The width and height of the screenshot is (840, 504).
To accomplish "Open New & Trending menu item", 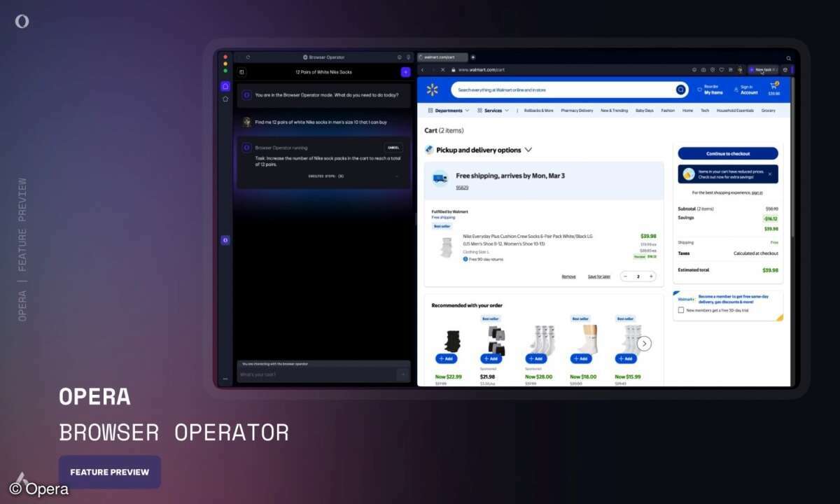I will coord(614,111).
